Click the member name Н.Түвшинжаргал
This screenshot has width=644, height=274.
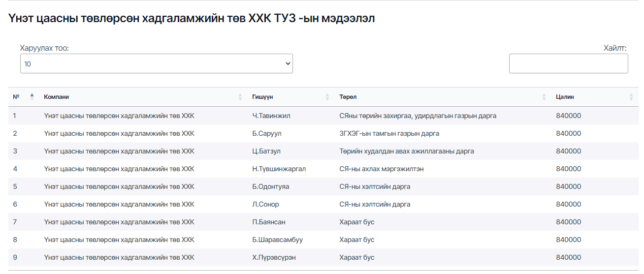pyautogui.click(x=279, y=169)
